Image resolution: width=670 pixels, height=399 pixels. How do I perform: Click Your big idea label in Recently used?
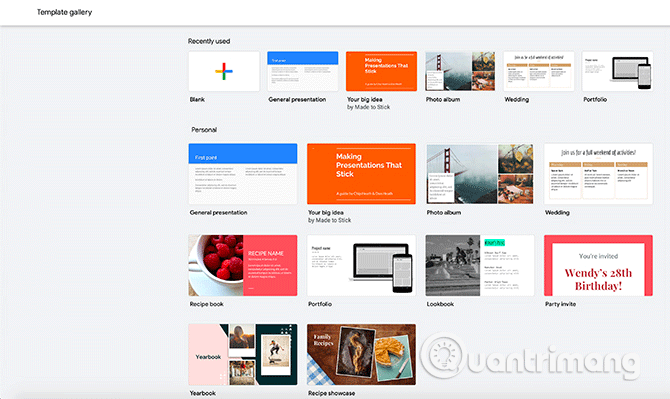pos(364,99)
